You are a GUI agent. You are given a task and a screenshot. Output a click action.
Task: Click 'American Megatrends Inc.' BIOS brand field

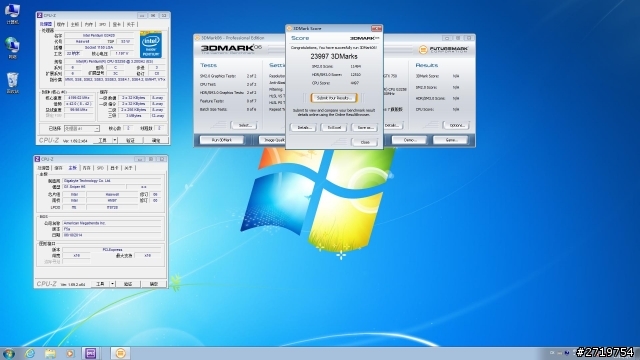coord(112,223)
